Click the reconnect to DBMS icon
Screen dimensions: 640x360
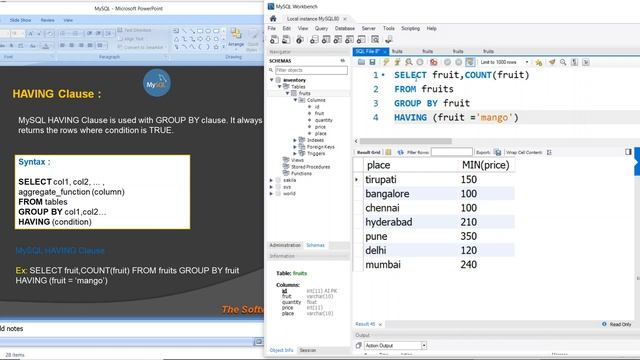click(x=389, y=40)
